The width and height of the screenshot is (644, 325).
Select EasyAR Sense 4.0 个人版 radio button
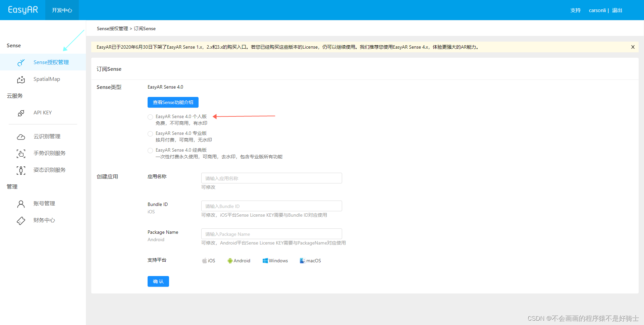pyautogui.click(x=150, y=117)
